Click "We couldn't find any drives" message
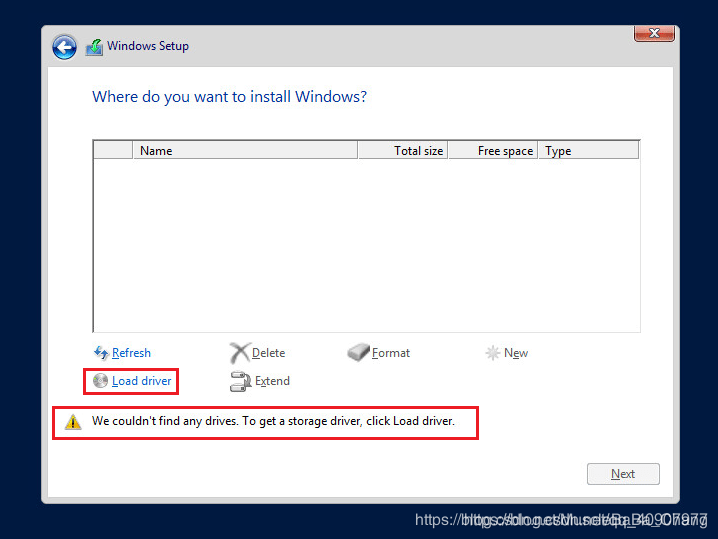Image resolution: width=718 pixels, height=539 pixels. [273, 421]
